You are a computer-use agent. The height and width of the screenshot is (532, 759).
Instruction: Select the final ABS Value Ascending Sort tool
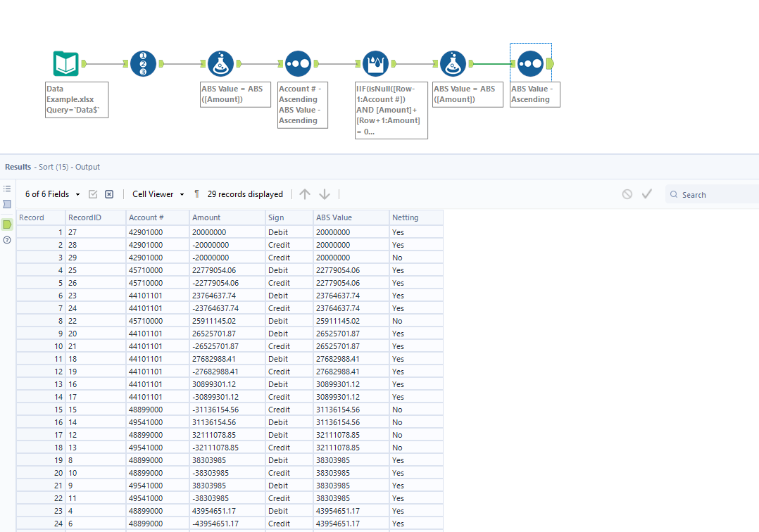coord(530,63)
